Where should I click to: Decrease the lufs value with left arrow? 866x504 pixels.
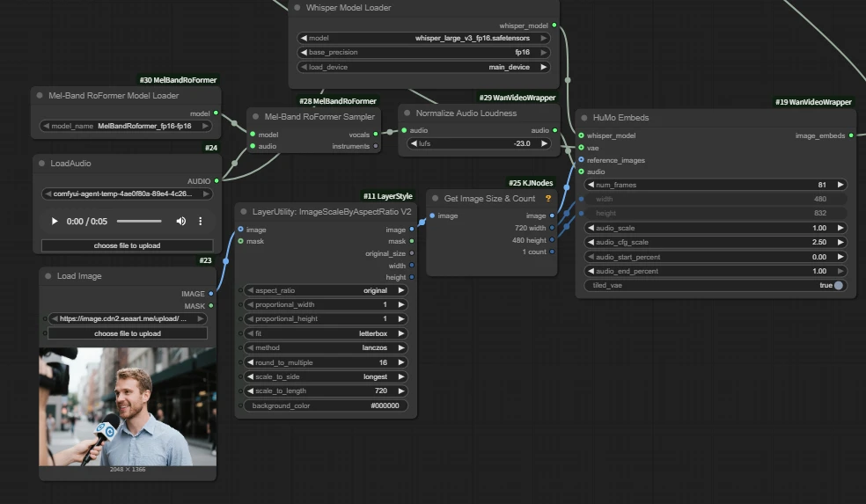(415, 142)
